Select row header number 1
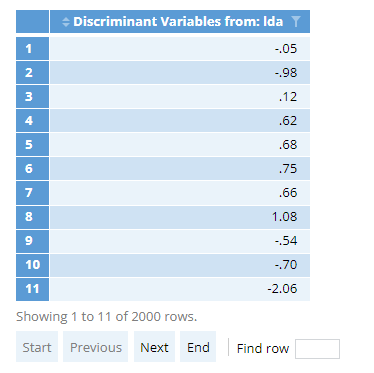Viewport: 374px width, 373px height. (x=32, y=49)
